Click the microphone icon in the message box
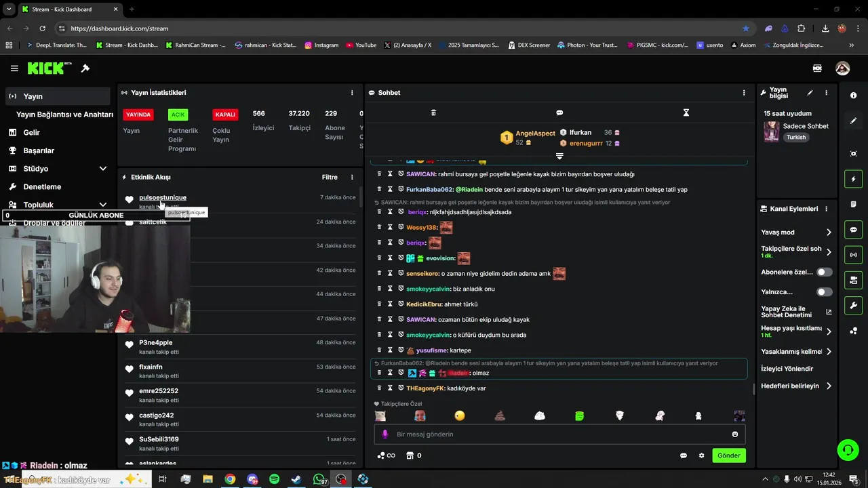Image resolution: width=868 pixels, height=488 pixels. pos(385,434)
